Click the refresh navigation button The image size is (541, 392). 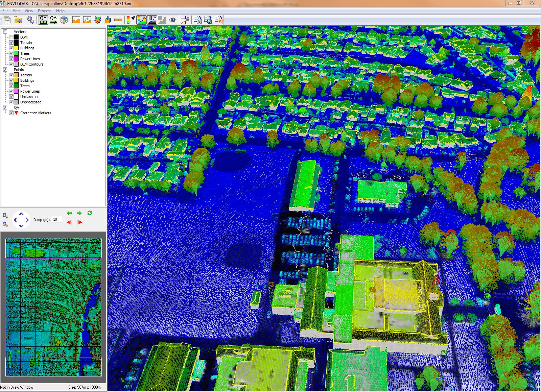click(89, 213)
